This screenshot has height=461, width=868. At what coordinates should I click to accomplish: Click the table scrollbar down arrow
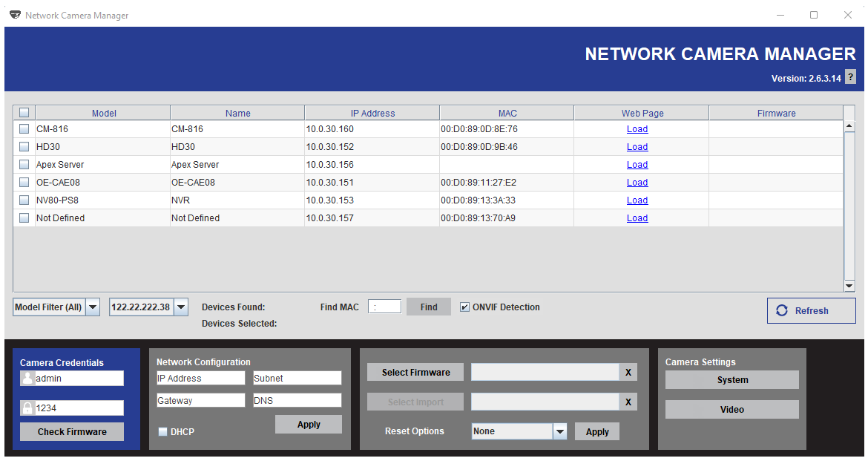pos(849,286)
